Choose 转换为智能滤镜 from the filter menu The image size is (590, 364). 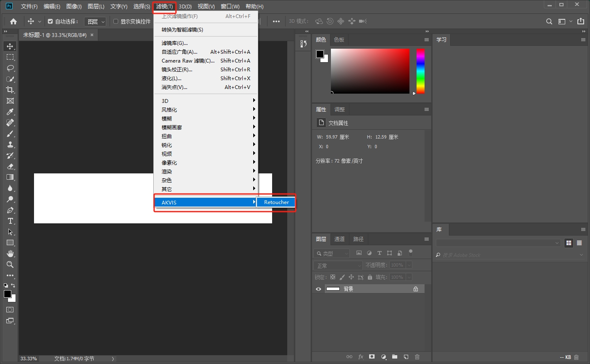click(182, 30)
